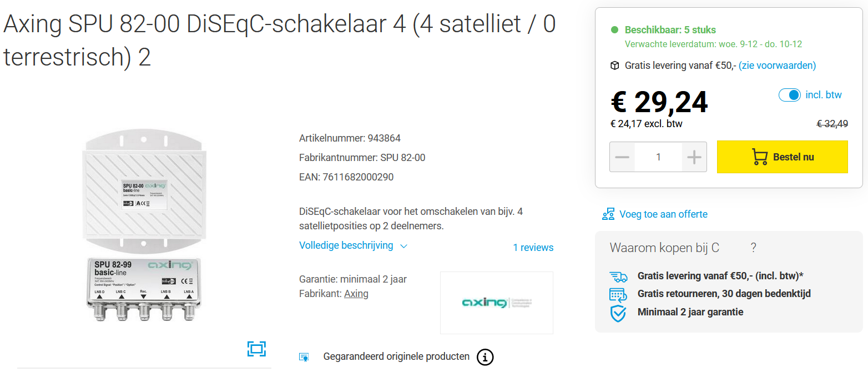
Task: Click the warranty shield checkmark icon
Action: click(618, 313)
